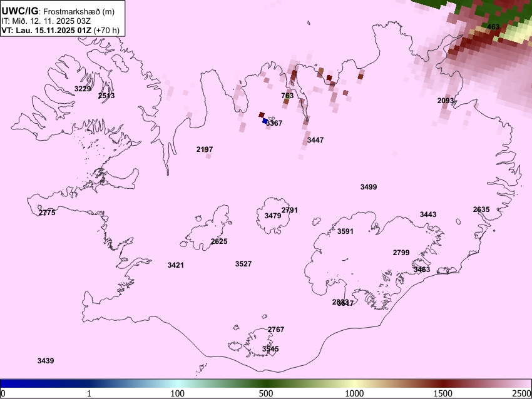
Task: Click the legend label '2500'
Action: click(x=522, y=393)
